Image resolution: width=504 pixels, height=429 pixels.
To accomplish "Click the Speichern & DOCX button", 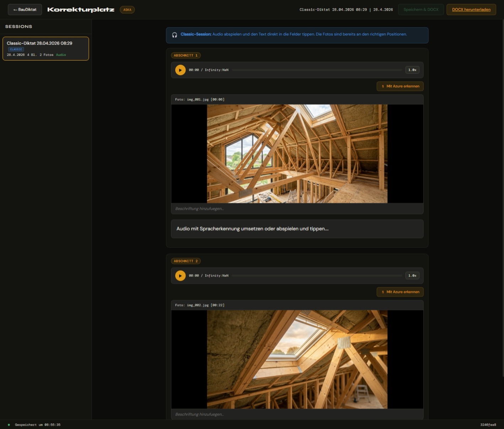I will coord(420,10).
